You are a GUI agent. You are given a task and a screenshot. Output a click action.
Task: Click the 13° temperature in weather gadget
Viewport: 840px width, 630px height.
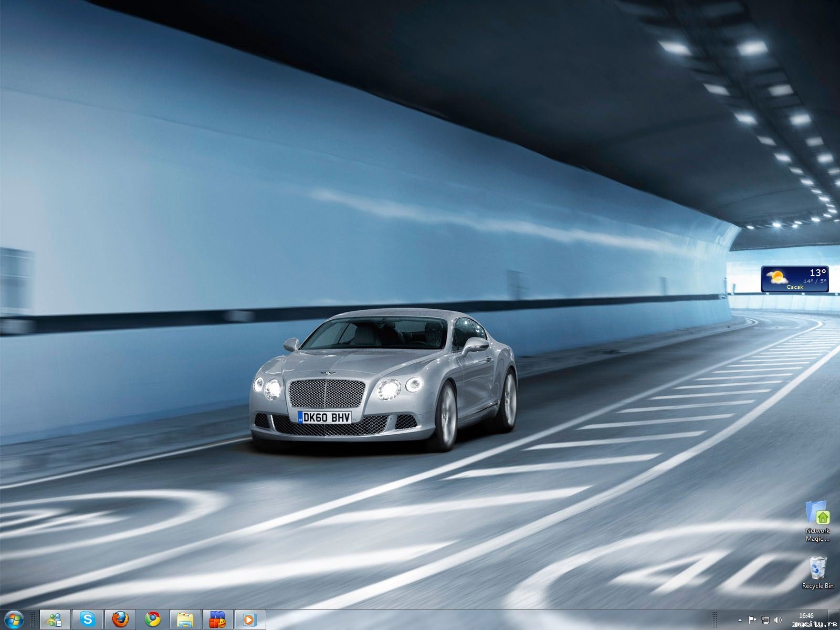[x=817, y=272]
